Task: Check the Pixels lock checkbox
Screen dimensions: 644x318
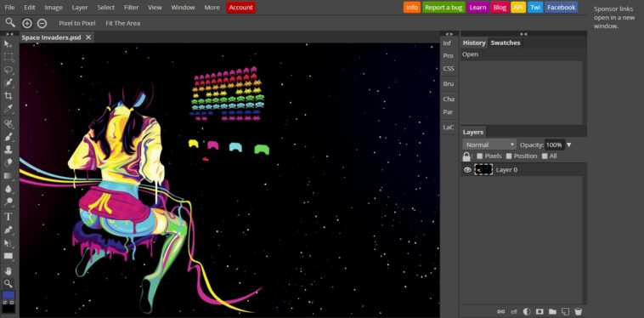Action: pos(479,156)
